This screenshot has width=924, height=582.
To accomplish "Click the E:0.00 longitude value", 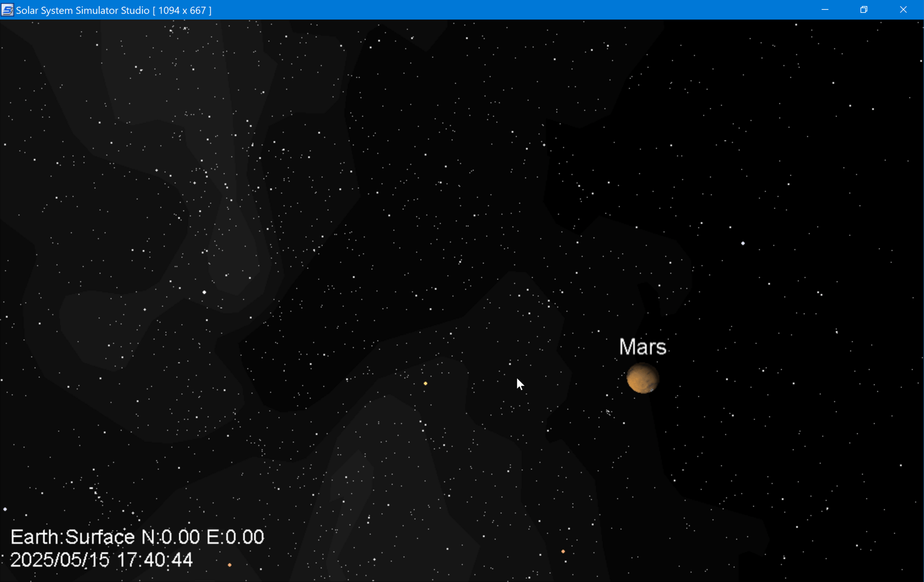I will point(235,537).
